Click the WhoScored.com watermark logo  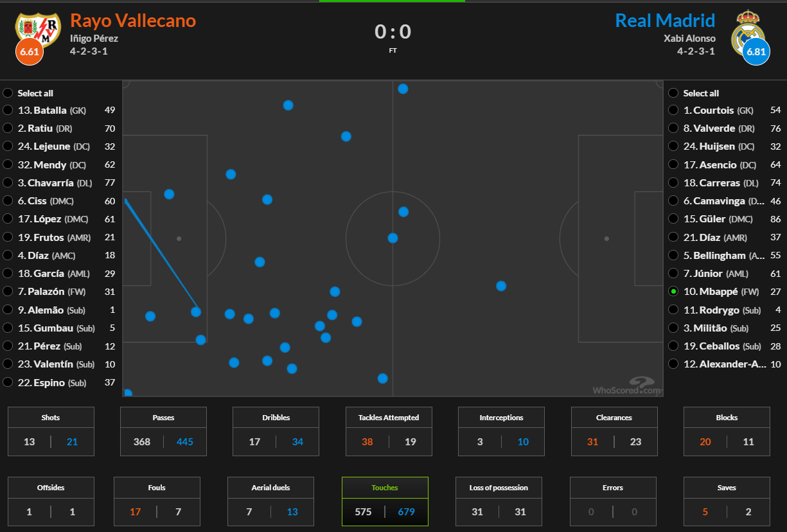(x=626, y=386)
